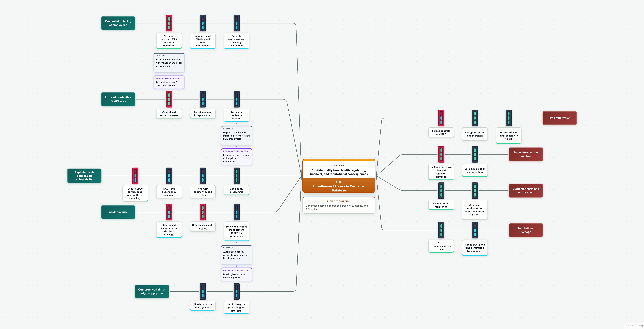Select the Data-access audit logging barrier icon
This screenshot has width=644, height=329.
(x=203, y=212)
